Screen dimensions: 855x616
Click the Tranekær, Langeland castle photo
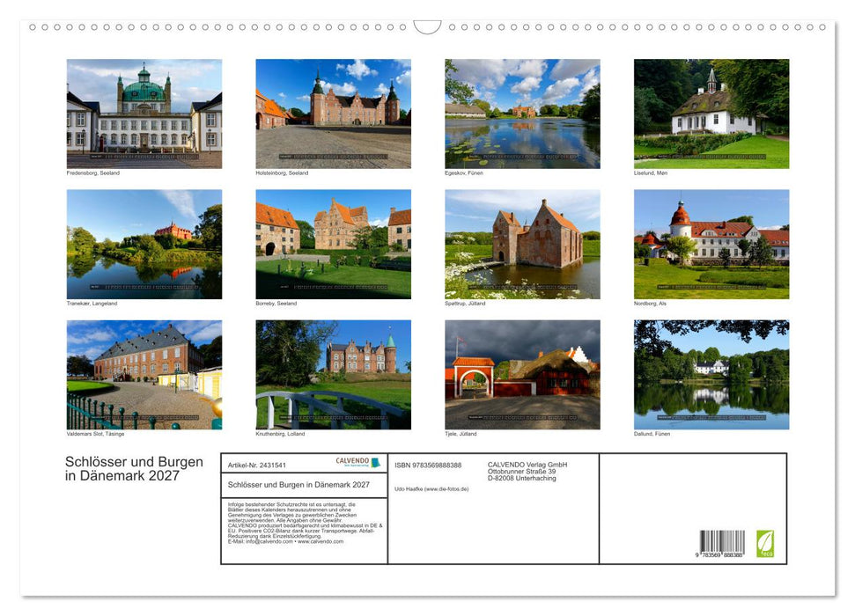pyautogui.click(x=144, y=245)
